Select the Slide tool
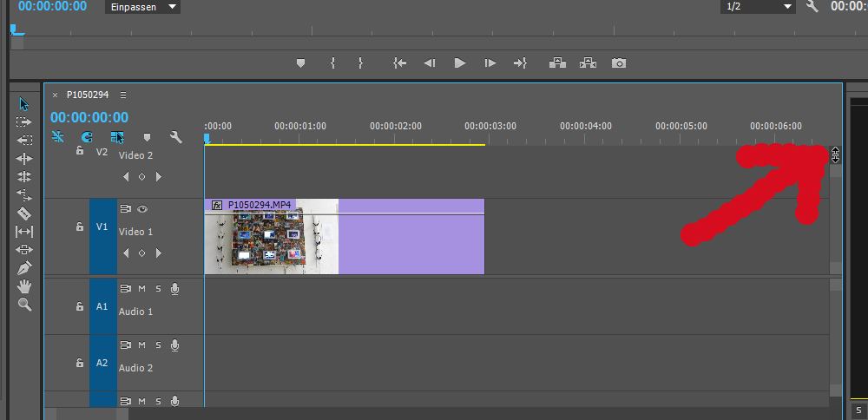868x420 pixels. (x=24, y=250)
